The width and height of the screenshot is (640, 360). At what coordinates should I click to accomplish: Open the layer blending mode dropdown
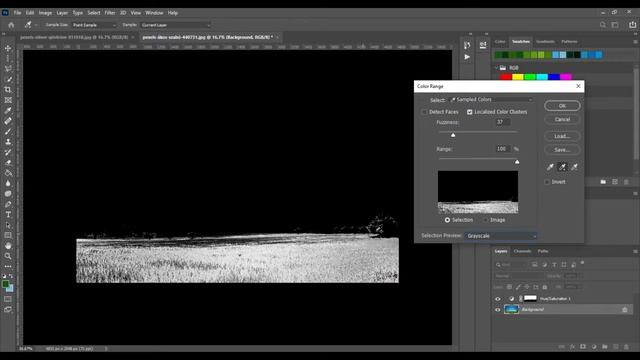[x=519, y=276]
